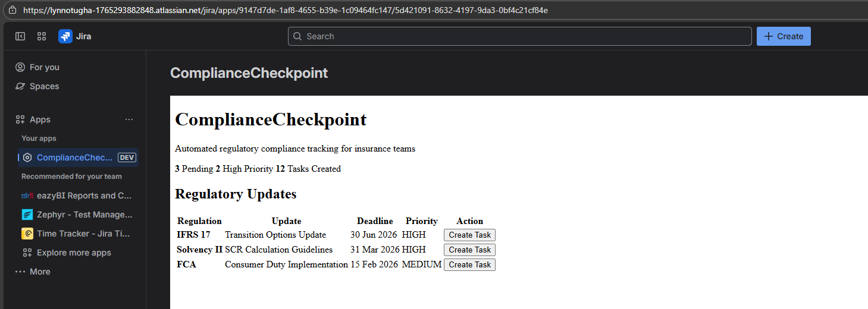868x309 pixels.
Task: Click the 31 Mar 2026 deadline
Action: click(x=375, y=250)
